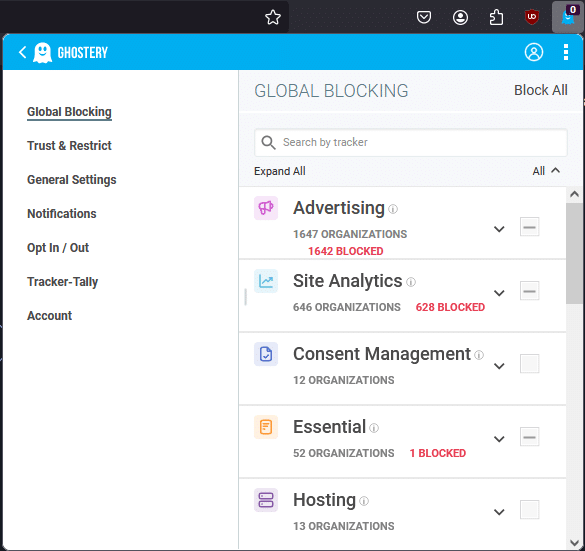Show info for Hosting category
This screenshot has width=585, height=551.
(x=364, y=501)
